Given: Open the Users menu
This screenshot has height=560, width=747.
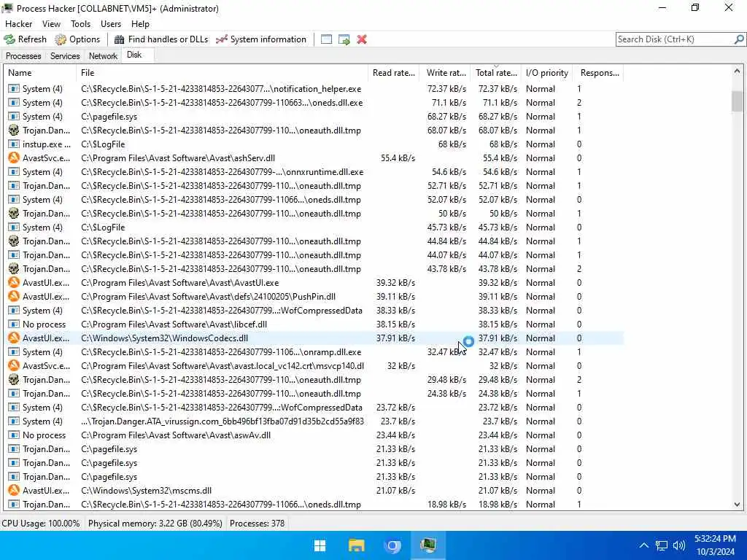Looking at the screenshot, I should pyautogui.click(x=111, y=24).
